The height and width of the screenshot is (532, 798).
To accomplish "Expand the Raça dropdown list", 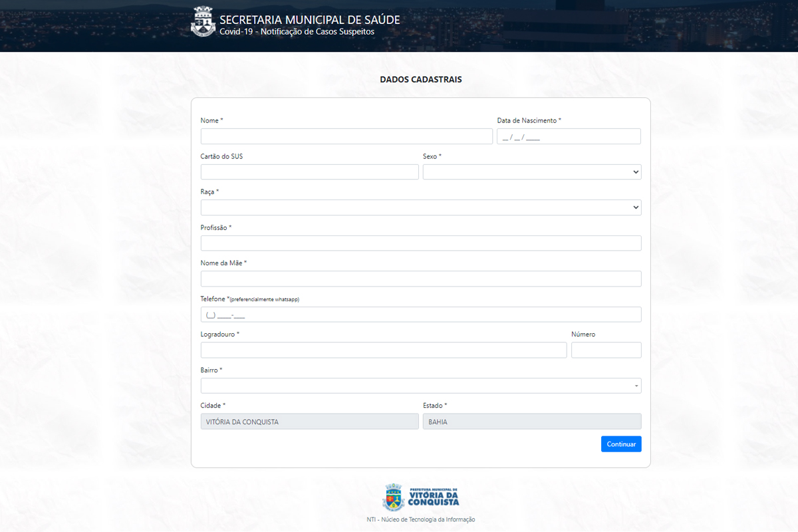I will click(x=420, y=207).
